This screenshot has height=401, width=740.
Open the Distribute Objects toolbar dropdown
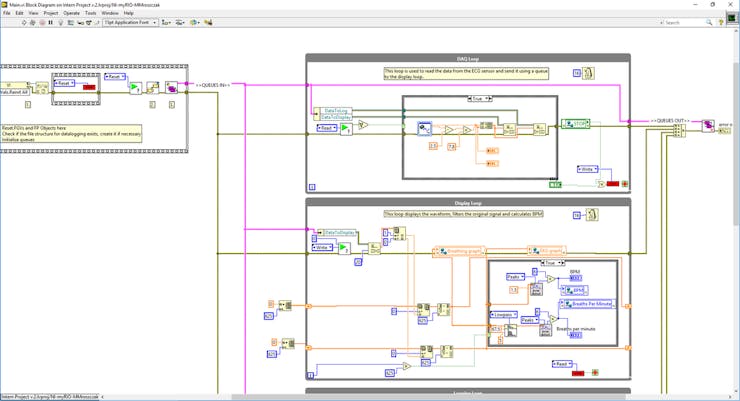click(180, 22)
